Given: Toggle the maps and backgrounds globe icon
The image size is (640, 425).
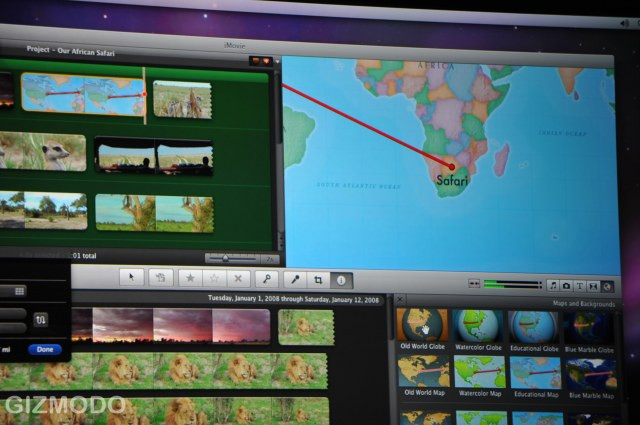Looking at the screenshot, I should [x=607, y=287].
